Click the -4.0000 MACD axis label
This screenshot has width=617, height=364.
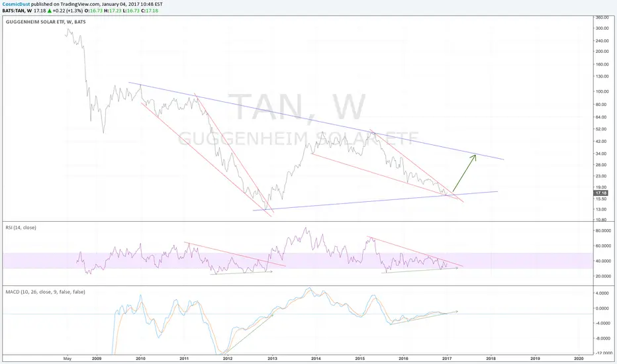pos(604,324)
